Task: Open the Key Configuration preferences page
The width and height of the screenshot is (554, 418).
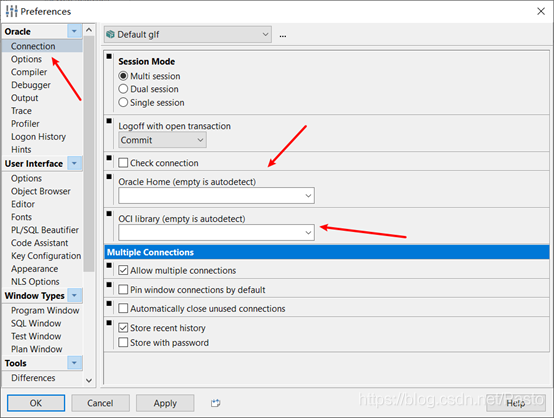Action: coord(46,256)
